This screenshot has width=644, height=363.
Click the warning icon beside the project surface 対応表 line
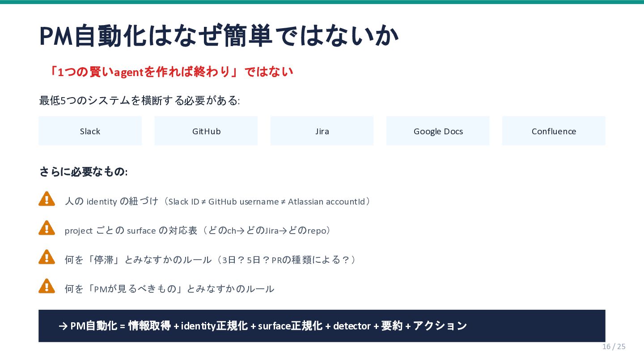[47, 228]
